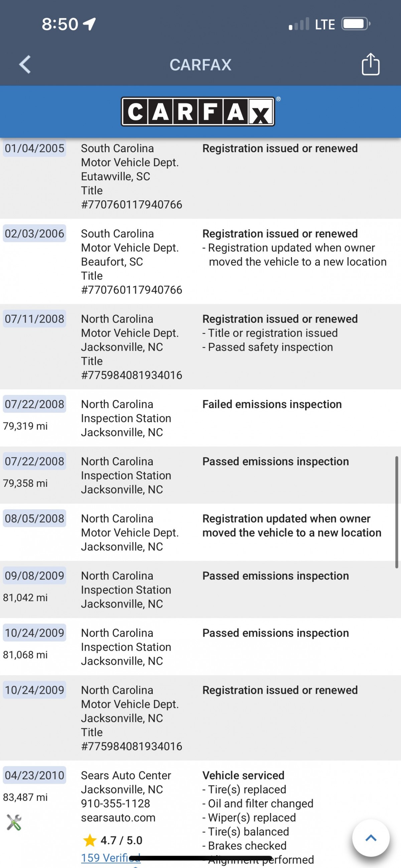Select the 08/05/2008 date badge

point(34,519)
